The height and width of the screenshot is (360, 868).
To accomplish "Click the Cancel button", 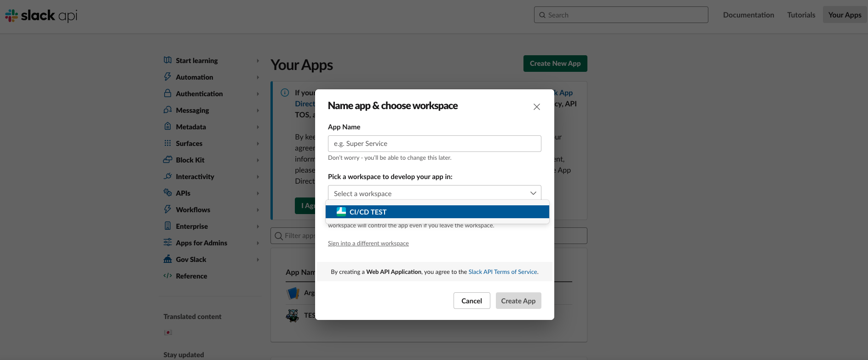I will click(x=471, y=301).
